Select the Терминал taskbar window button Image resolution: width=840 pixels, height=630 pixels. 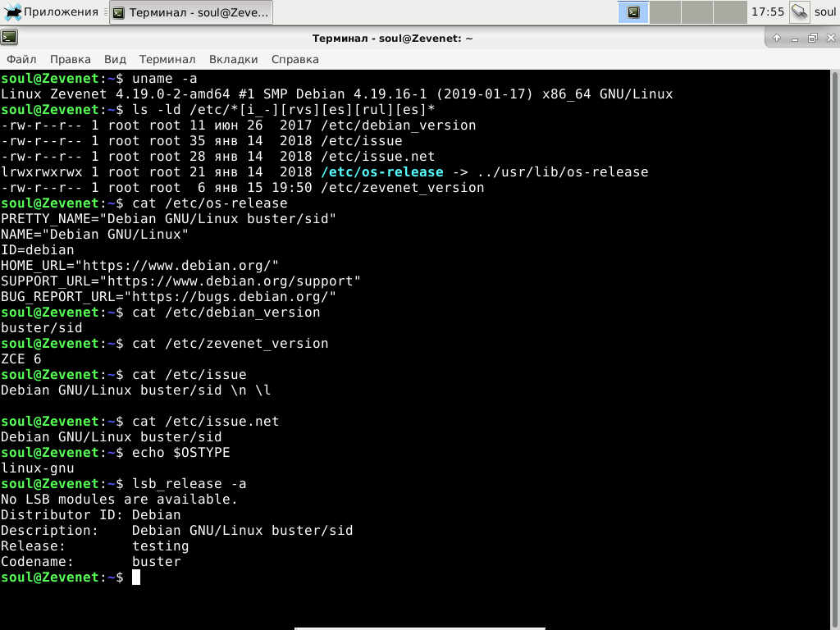[x=191, y=12]
